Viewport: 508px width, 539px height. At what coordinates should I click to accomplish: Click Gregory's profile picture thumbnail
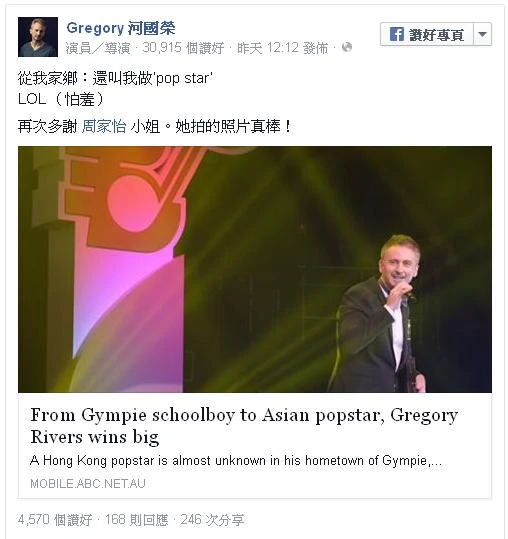click(38, 37)
